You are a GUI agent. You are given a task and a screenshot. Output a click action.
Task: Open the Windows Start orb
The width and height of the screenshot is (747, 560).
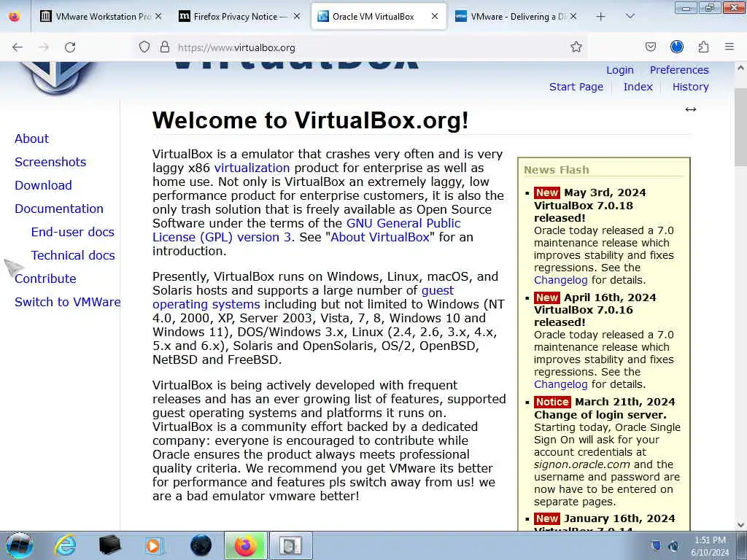[x=20, y=545]
